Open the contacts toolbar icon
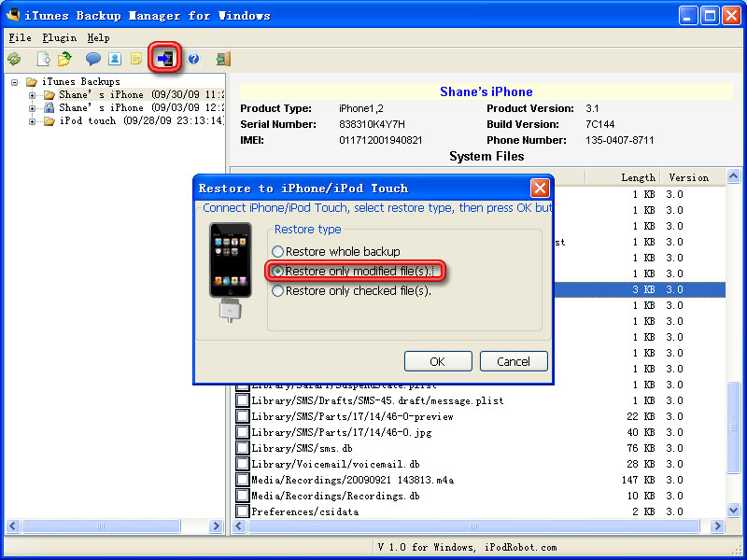 coord(115,59)
